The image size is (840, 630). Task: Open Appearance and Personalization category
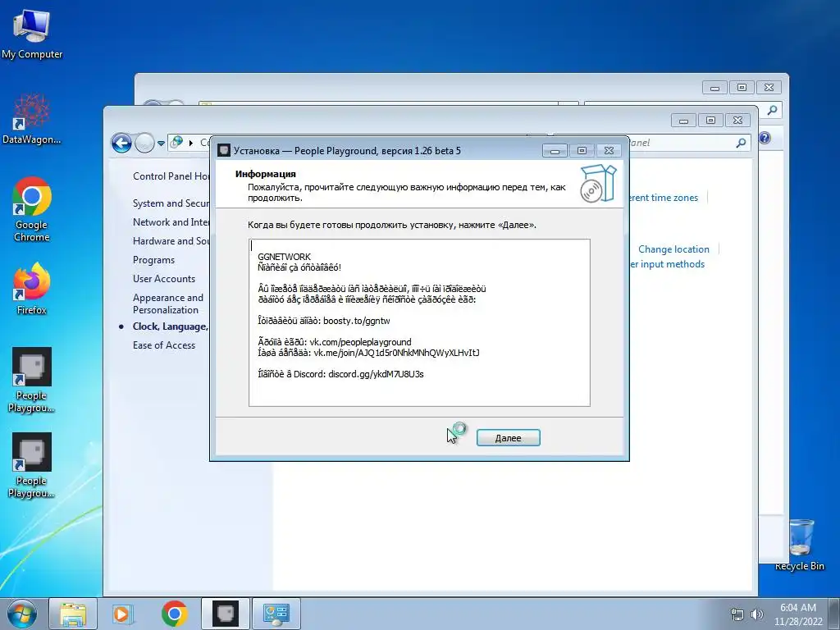point(167,304)
